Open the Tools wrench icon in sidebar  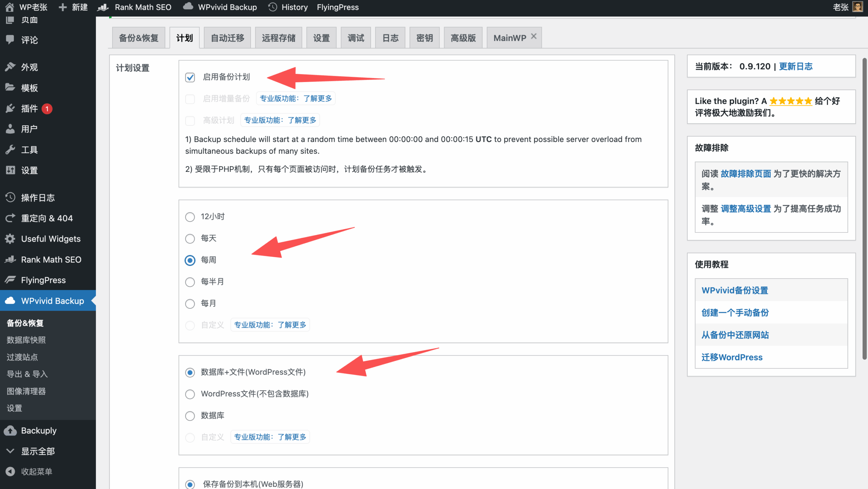click(x=10, y=149)
